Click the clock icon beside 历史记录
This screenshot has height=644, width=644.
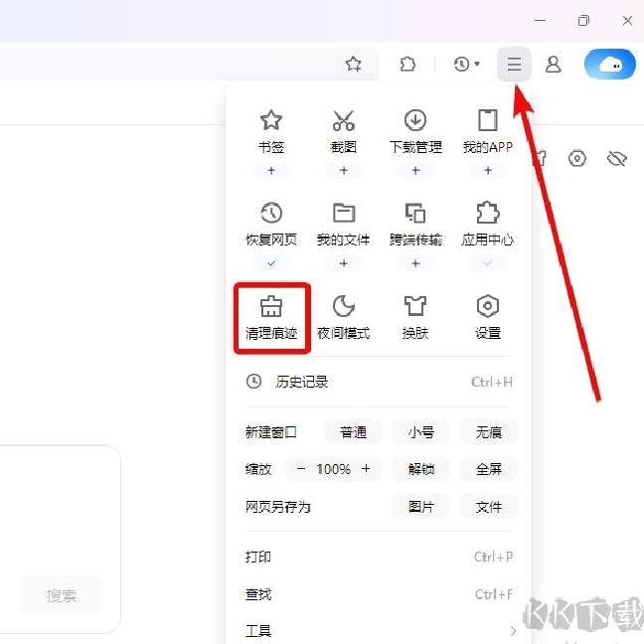253,382
